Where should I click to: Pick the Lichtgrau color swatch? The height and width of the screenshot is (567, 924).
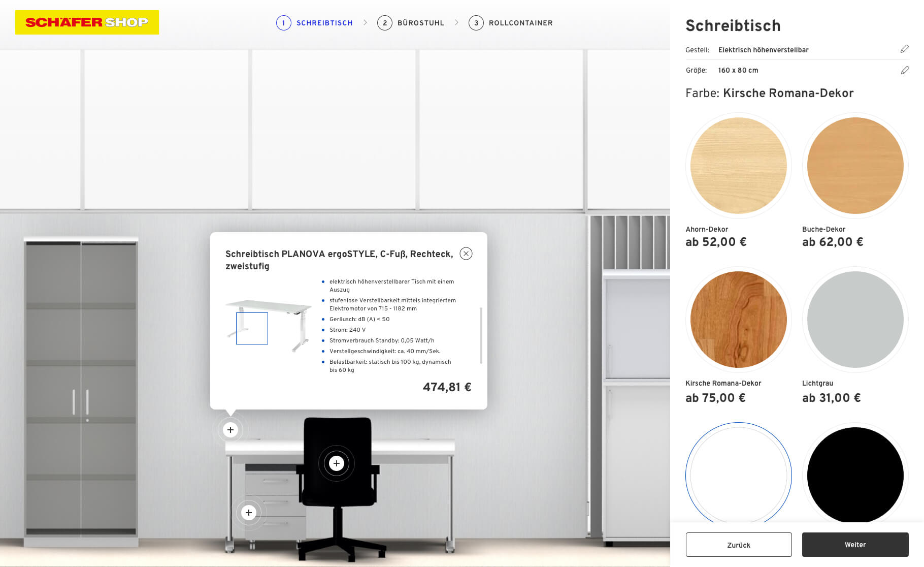click(x=855, y=320)
